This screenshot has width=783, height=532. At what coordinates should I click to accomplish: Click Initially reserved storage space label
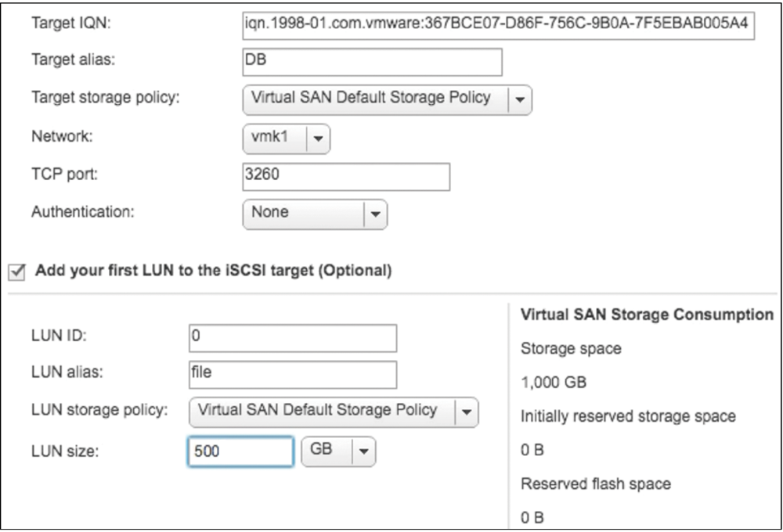pyautogui.click(x=628, y=417)
